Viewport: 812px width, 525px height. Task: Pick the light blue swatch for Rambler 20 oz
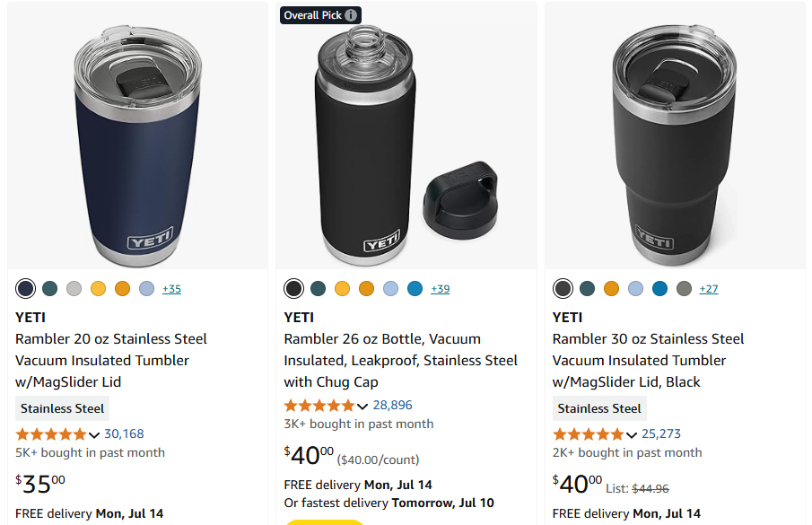click(x=146, y=288)
